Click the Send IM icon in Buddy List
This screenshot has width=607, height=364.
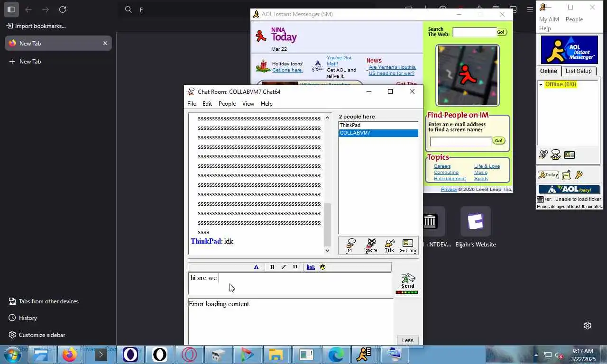pyautogui.click(x=543, y=155)
